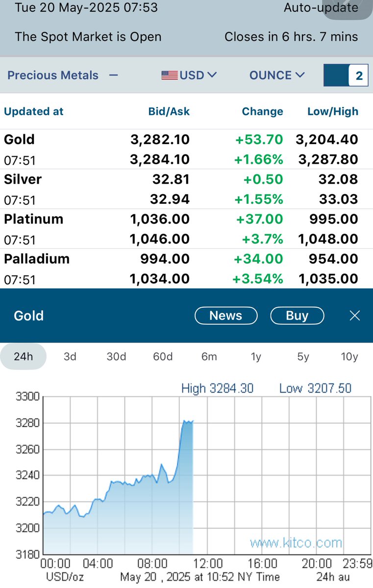Select the Gold row label
Screen dimensions: 373x588
pyautogui.click(x=20, y=140)
